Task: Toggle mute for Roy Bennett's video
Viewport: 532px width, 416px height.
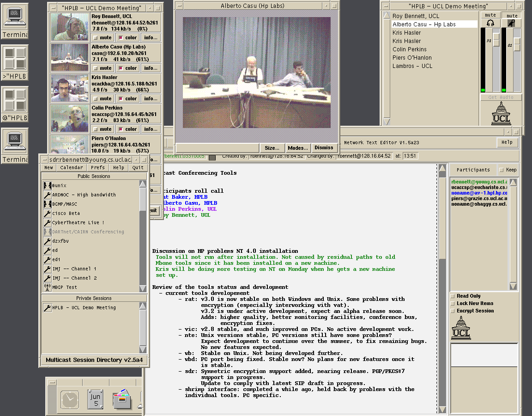Action: point(103,38)
